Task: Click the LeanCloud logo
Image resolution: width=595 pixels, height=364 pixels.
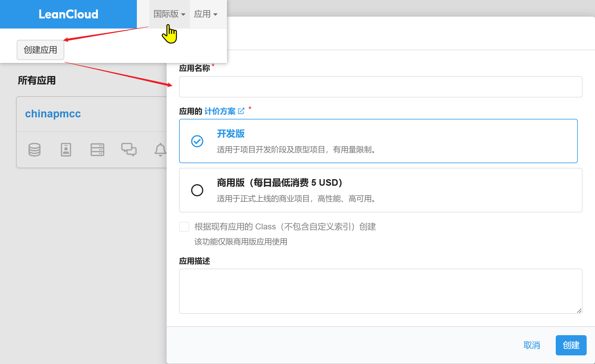Action: (x=68, y=14)
